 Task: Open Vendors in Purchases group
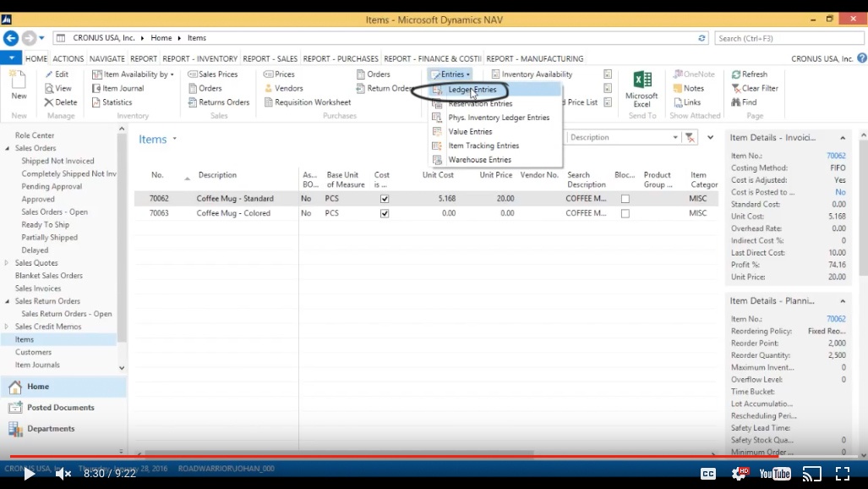(x=283, y=88)
